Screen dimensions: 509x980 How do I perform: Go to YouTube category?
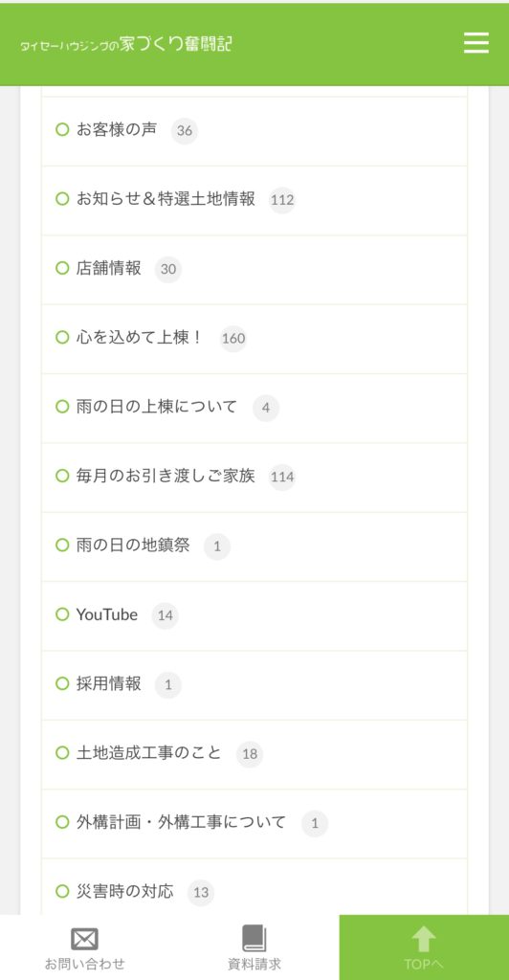107,614
